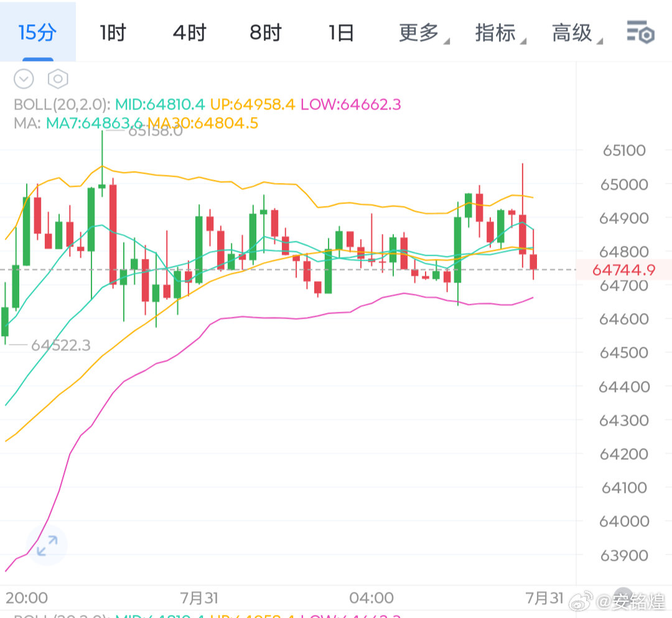
Task: Click the MA7:64863.6 value
Action: [x=95, y=123]
